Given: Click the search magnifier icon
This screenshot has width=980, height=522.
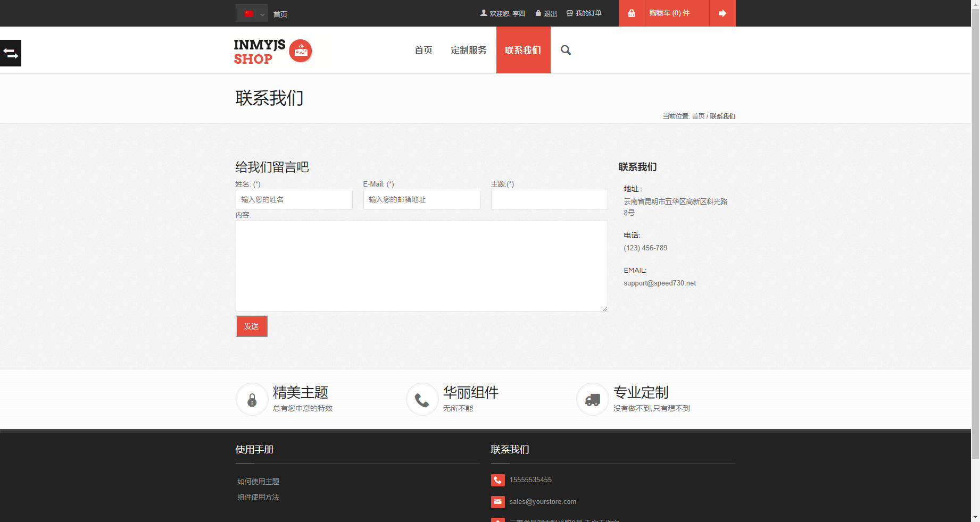Looking at the screenshot, I should 566,50.
